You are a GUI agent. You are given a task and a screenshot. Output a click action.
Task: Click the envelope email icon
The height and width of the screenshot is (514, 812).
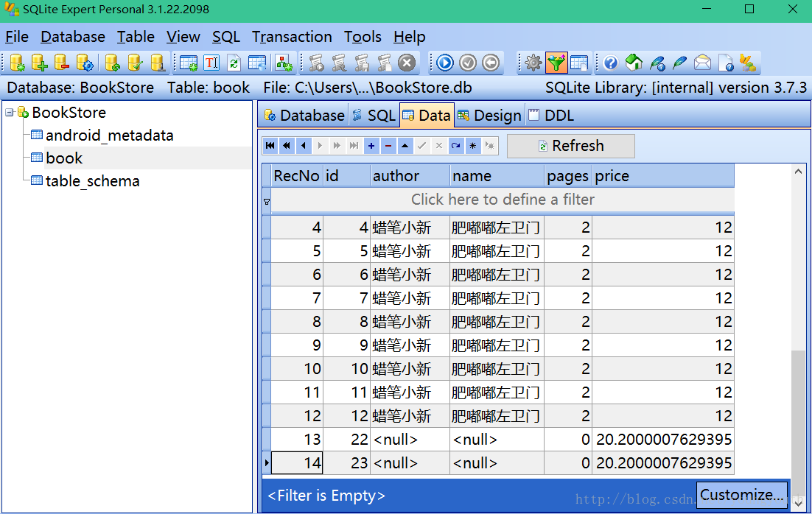[x=702, y=63]
